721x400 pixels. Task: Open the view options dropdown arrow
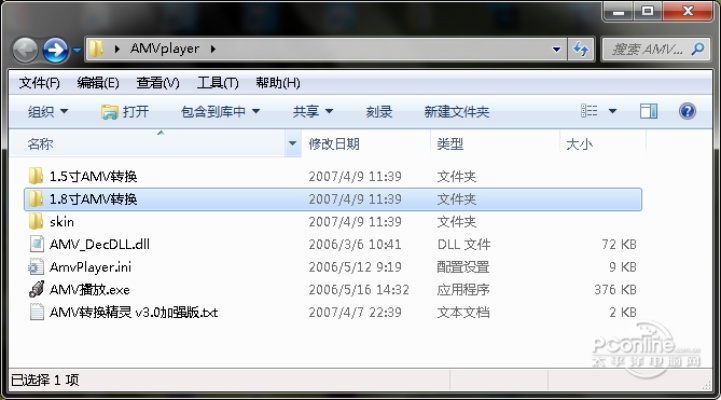tap(613, 112)
